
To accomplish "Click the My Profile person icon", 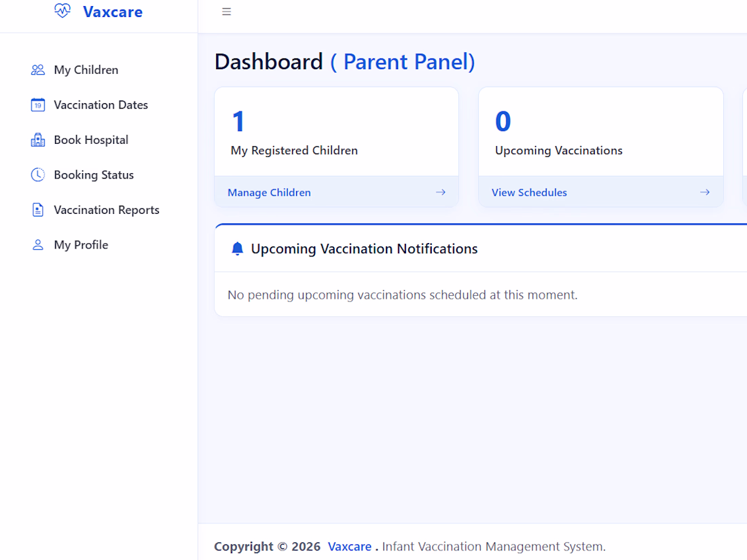I will (x=37, y=245).
